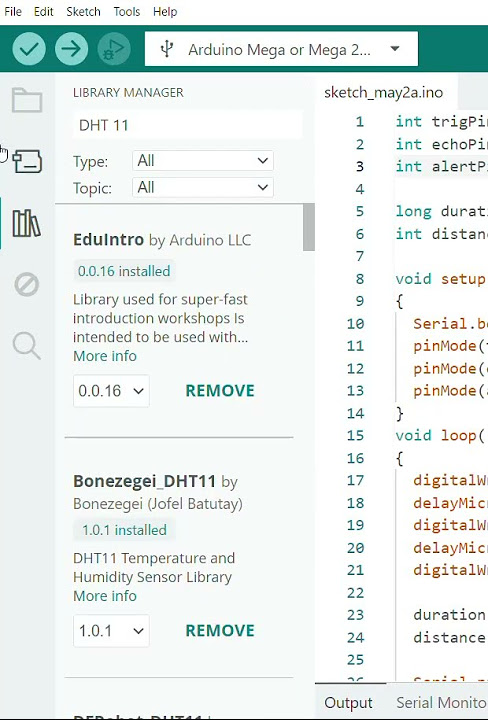Click the 'void setup' code on line 8
Screen dimensions: 488x720
click(441, 279)
